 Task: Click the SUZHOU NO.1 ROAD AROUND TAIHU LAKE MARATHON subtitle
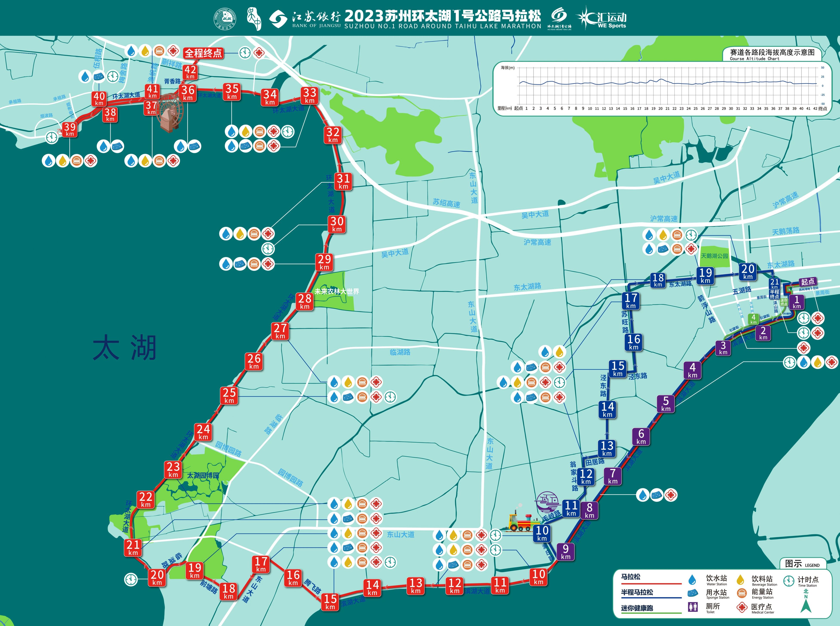coord(443,26)
